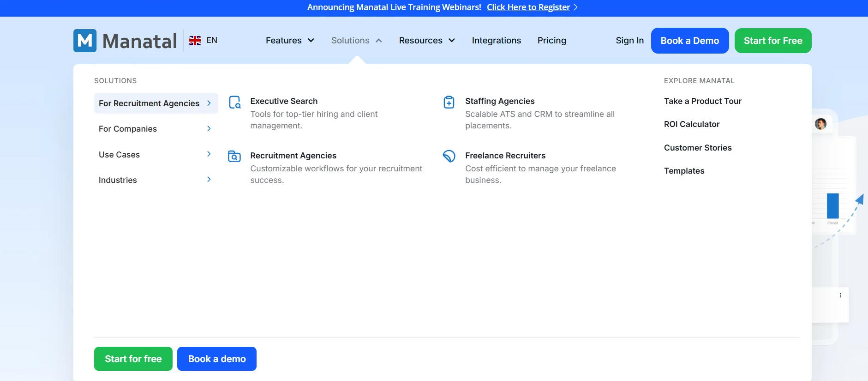
Task: Select For Recruitment Agencies category
Action: tap(156, 103)
